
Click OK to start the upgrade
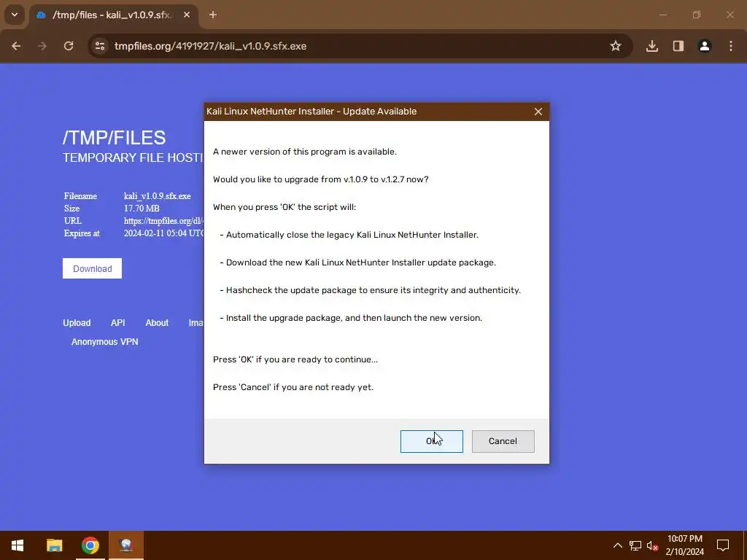click(x=431, y=441)
